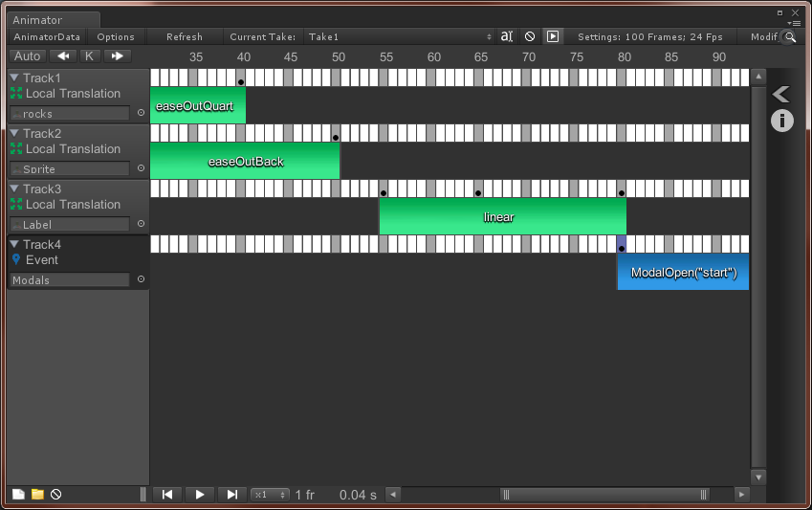812x510 pixels.
Task: Collapse the Track1 foldout triangle
Action: [x=14, y=78]
